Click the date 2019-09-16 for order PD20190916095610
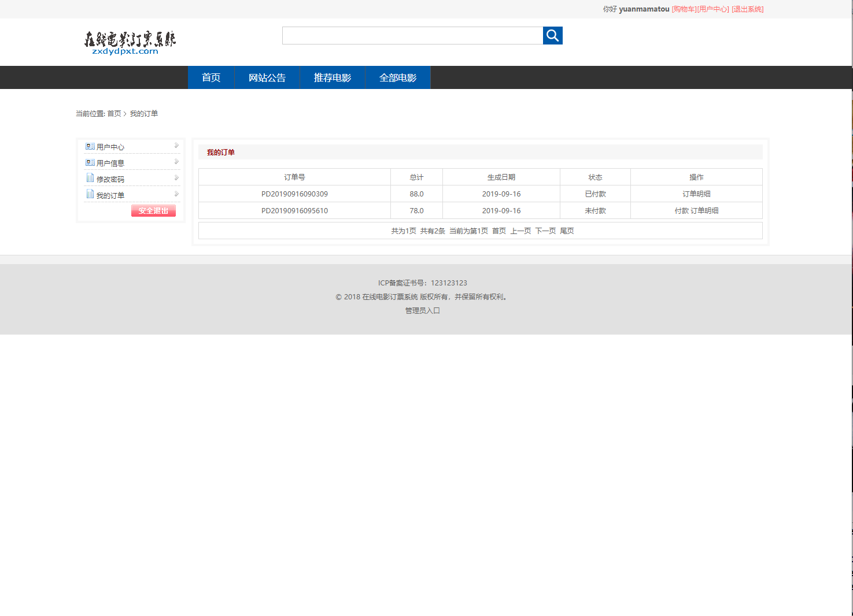 [501, 211]
